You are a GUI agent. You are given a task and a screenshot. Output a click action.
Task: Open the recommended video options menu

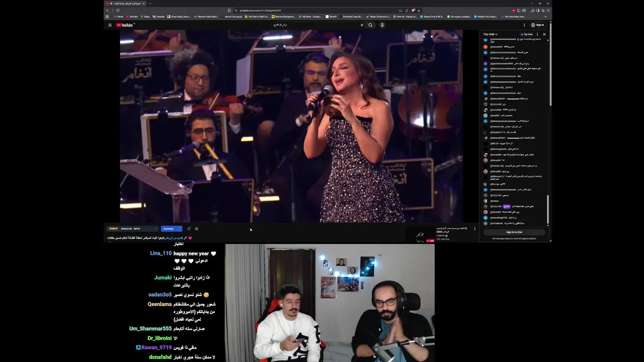tap(474, 229)
